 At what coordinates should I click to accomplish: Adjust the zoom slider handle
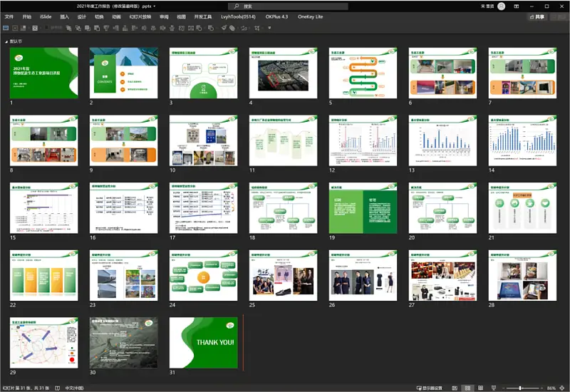click(521, 388)
